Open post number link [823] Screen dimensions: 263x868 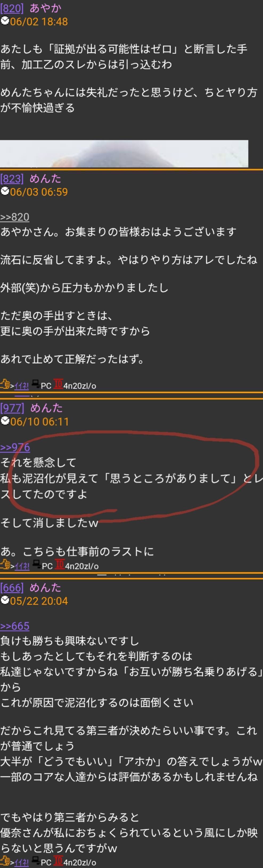click(x=12, y=179)
